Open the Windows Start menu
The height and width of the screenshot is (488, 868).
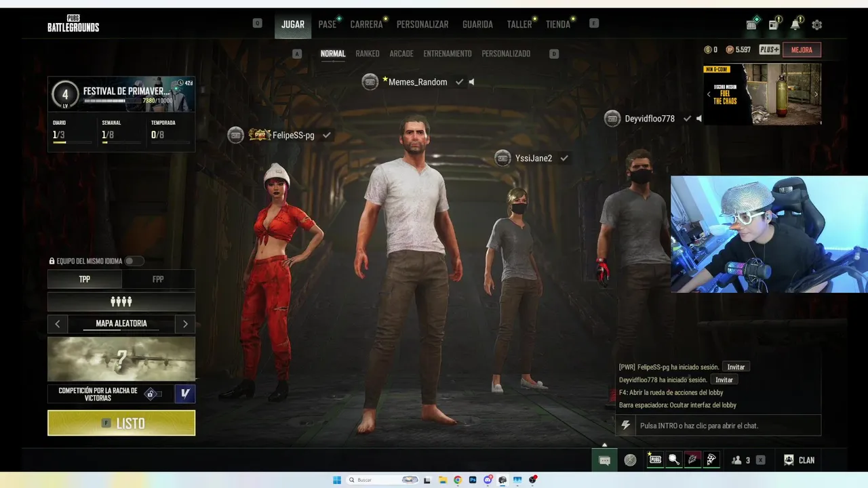tap(337, 480)
